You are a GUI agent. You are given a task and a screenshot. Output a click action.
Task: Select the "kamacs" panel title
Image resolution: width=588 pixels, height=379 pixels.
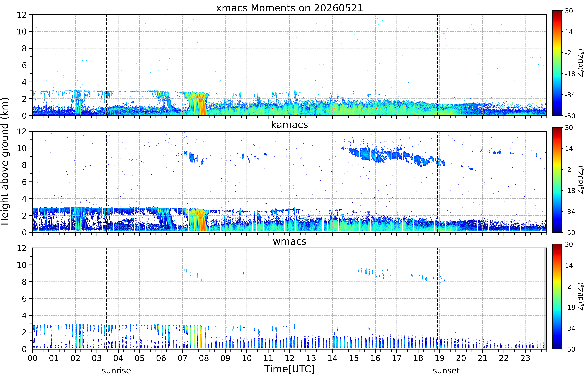click(289, 125)
